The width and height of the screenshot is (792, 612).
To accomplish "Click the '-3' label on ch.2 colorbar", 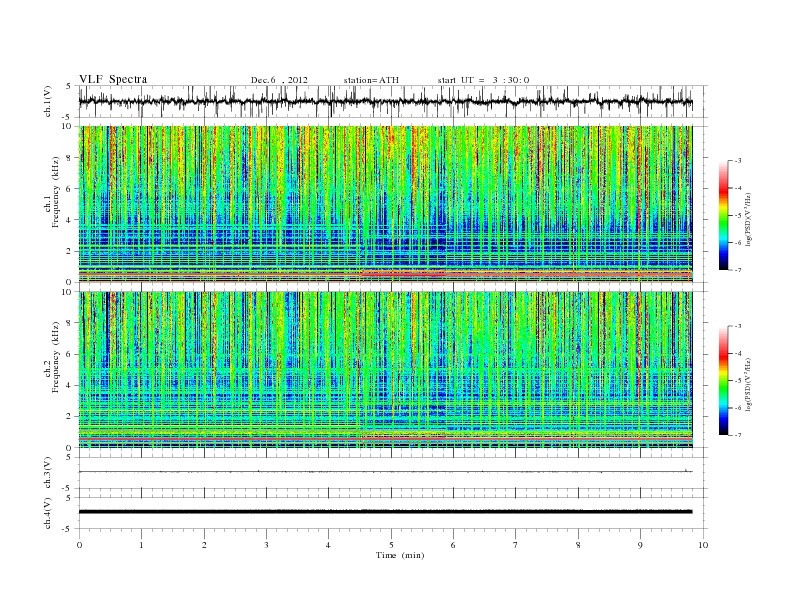I will click(738, 326).
